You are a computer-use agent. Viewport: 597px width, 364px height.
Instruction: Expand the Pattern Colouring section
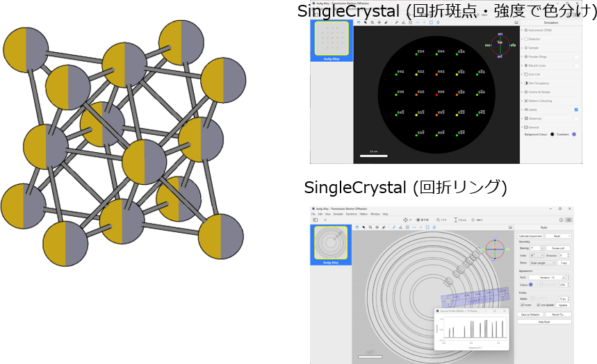coord(540,101)
